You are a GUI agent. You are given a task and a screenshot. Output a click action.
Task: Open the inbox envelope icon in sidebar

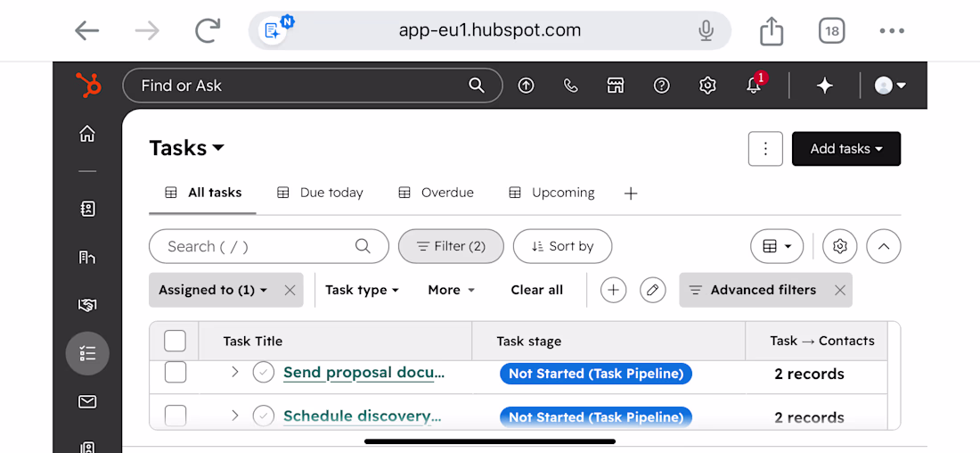(x=87, y=401)
